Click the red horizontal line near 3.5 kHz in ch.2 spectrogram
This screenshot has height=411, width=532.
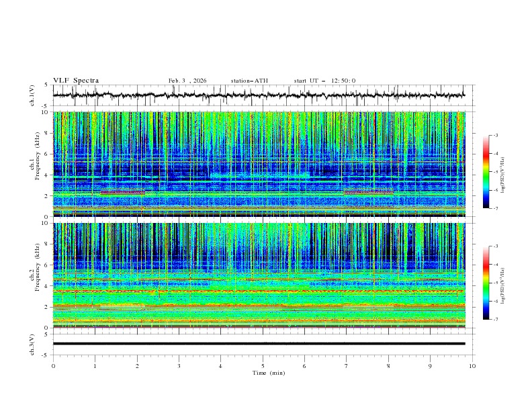259,291
